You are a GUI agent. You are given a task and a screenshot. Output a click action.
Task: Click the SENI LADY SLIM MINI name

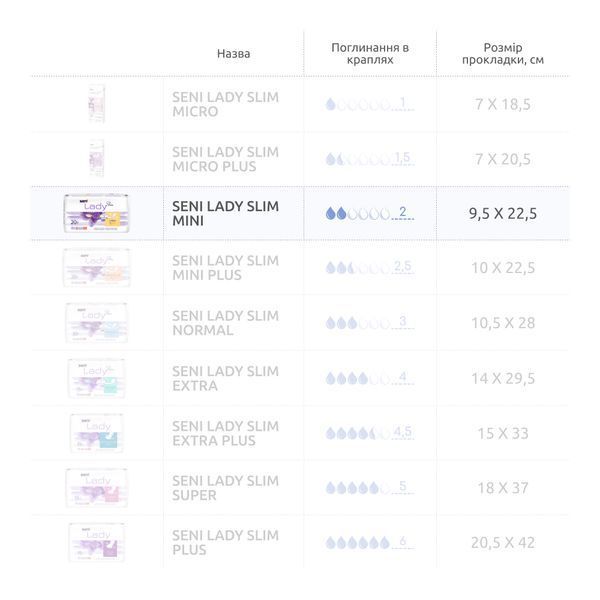click(x=225, y=214)
